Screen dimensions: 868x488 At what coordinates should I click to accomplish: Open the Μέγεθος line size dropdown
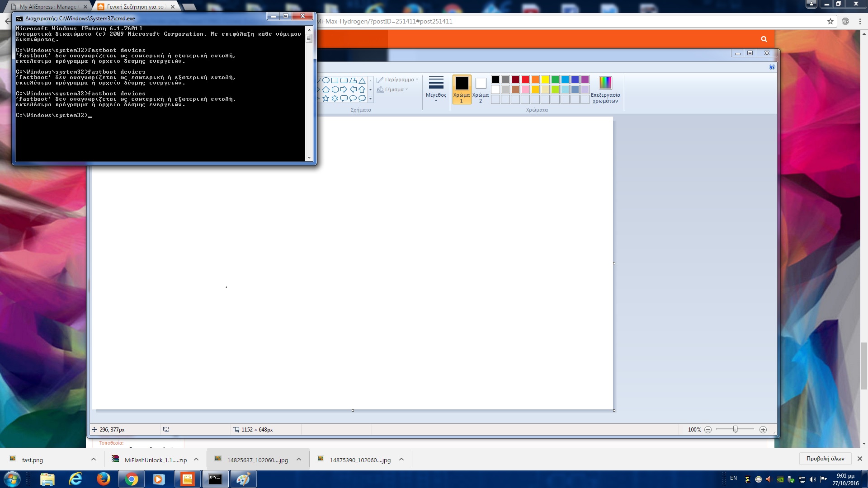(436, 89)
